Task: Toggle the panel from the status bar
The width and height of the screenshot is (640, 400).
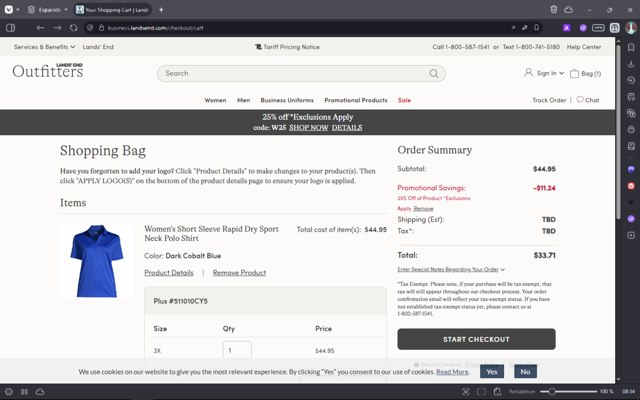Action: [24, 391]
